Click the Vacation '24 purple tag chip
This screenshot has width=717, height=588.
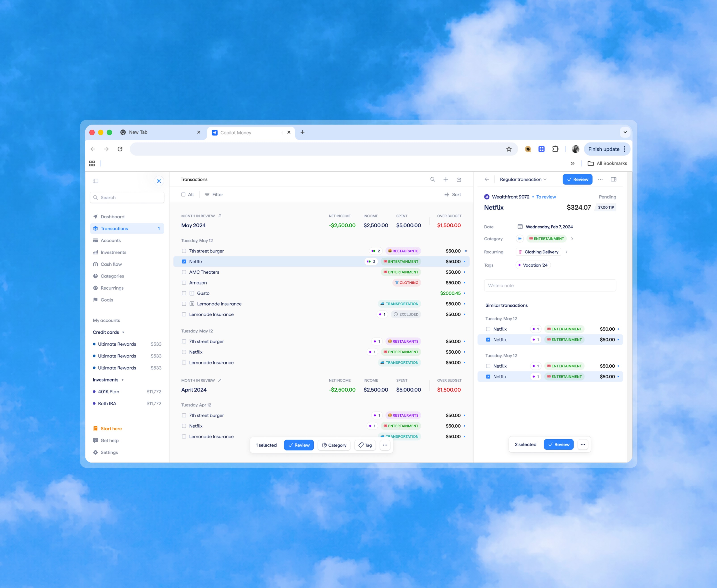533,265
